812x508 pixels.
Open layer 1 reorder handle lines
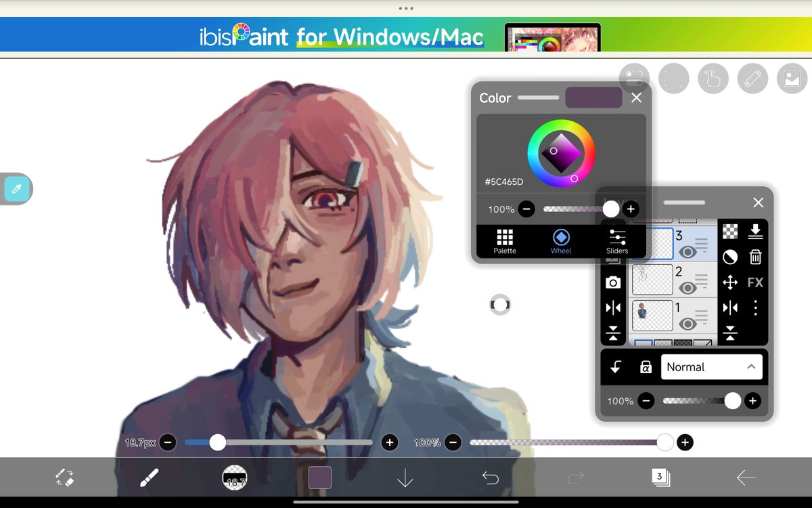click(701, 316)
